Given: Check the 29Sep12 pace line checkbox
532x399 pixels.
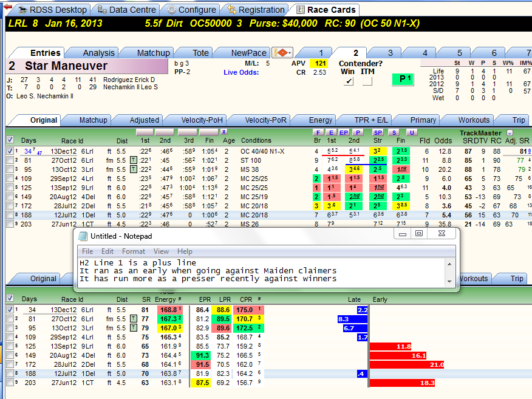Looking at the screenshot, I should coord(10,179).
